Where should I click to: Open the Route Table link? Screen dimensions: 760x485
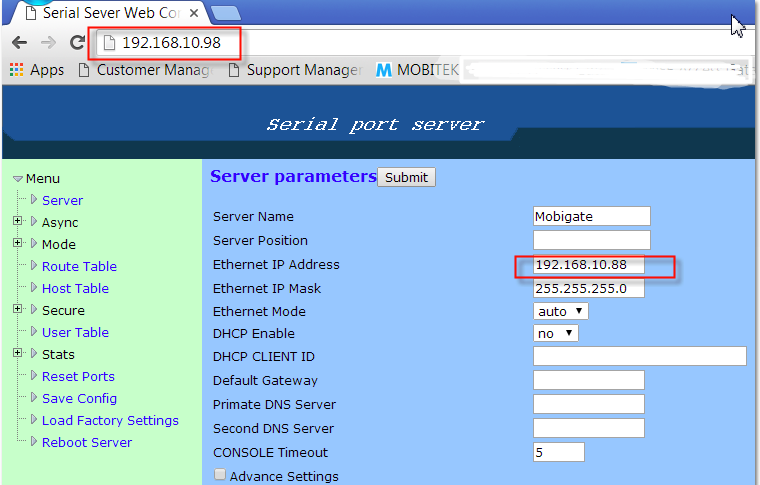click(x=79, y=266)
